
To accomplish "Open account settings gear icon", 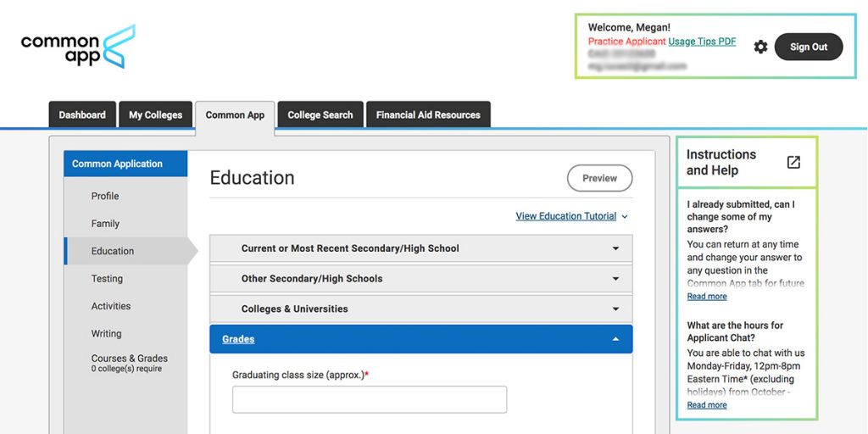I will pos(760,47).
